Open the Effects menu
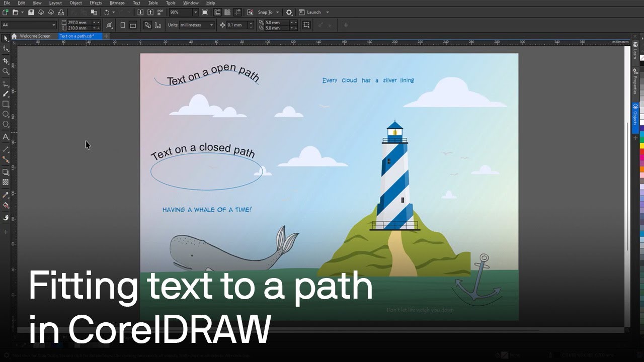The image size is (644, 362). (x=96, y=3)
